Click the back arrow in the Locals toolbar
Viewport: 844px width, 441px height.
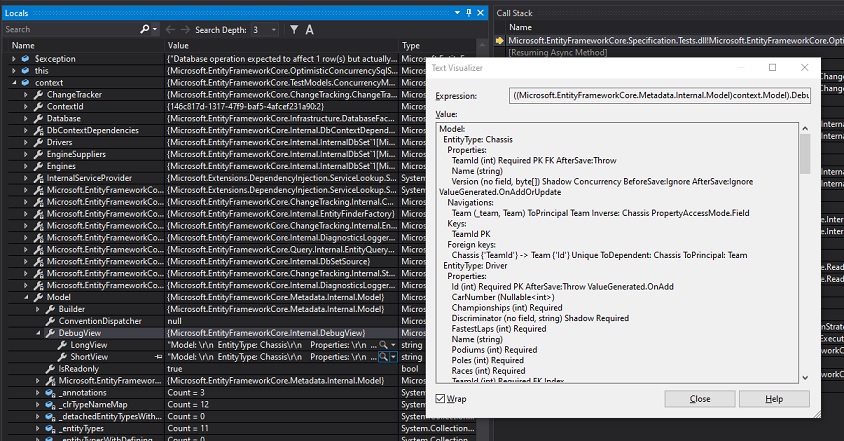(171, 30)
